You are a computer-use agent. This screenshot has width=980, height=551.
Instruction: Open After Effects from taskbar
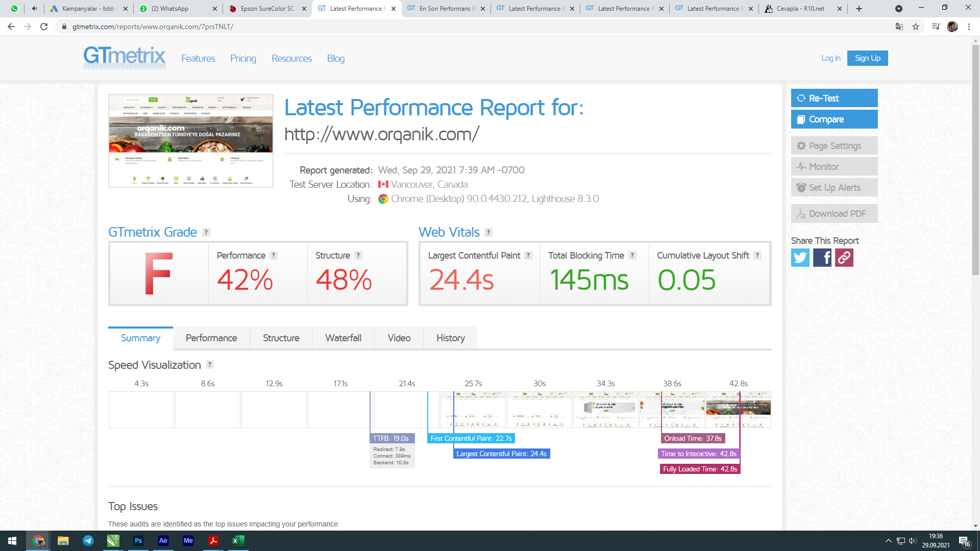coord(163,541)
